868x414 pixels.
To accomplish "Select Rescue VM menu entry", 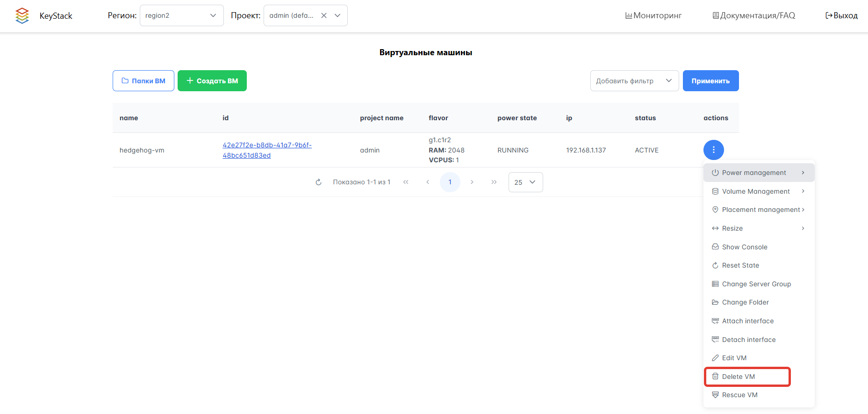I will point(739,395).
